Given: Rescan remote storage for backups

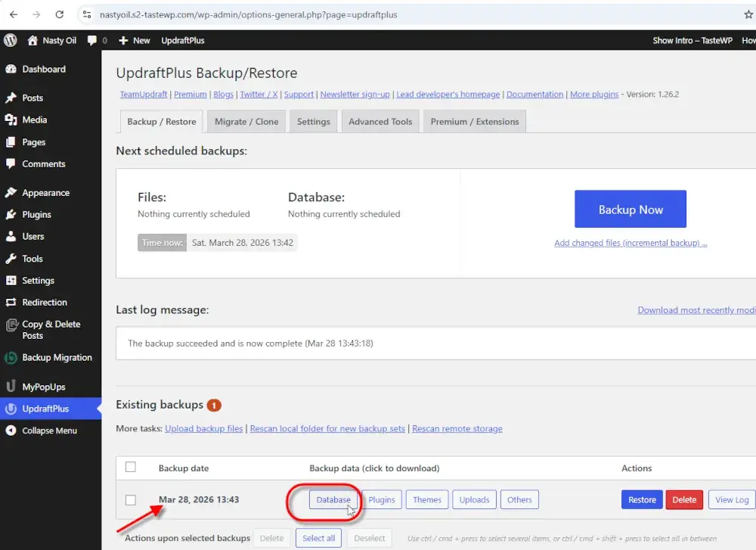Looking at the screenshot, I should pyautogui.click(x=457, y=428).
